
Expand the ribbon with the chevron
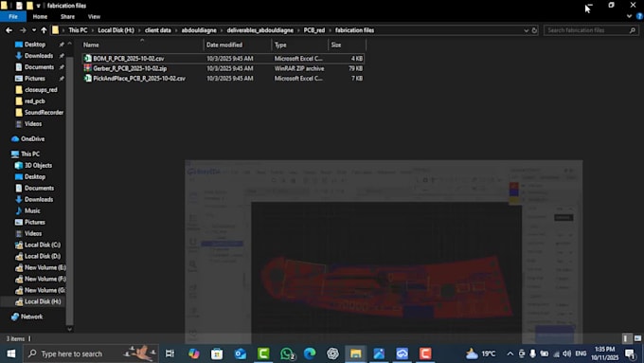click(x=629, y=16)
